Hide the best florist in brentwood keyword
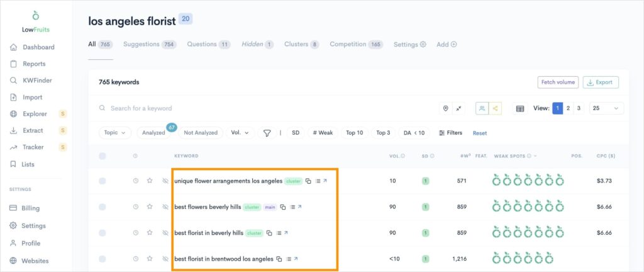 (x=165, y=259)
